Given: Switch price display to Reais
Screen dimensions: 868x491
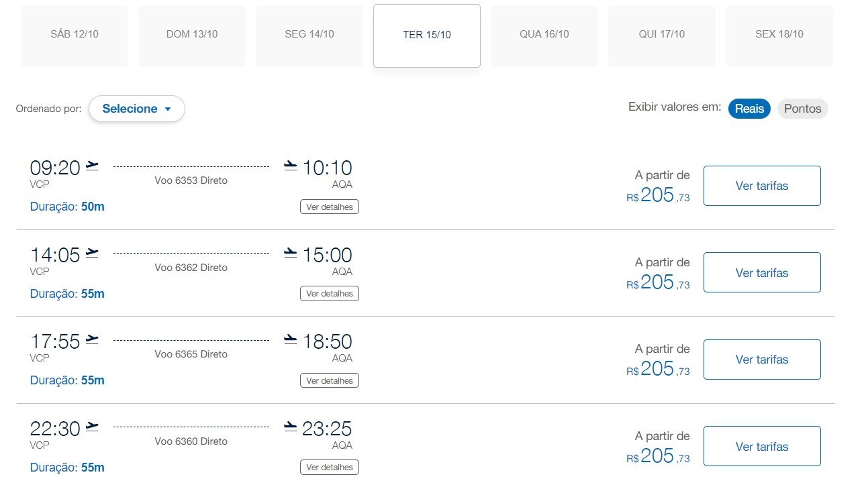Looking at the screenshot, I should tap(749, 109).
